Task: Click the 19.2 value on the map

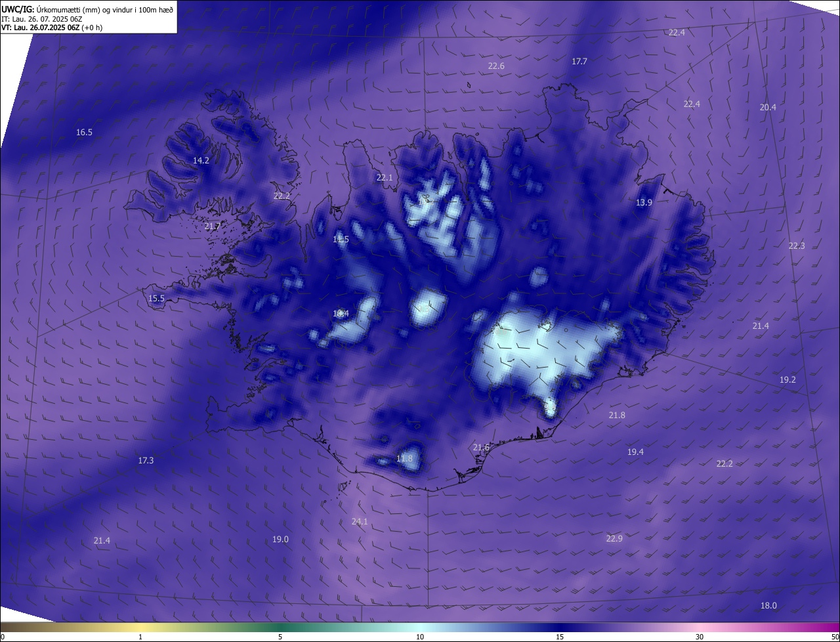Action: point(787,380)
